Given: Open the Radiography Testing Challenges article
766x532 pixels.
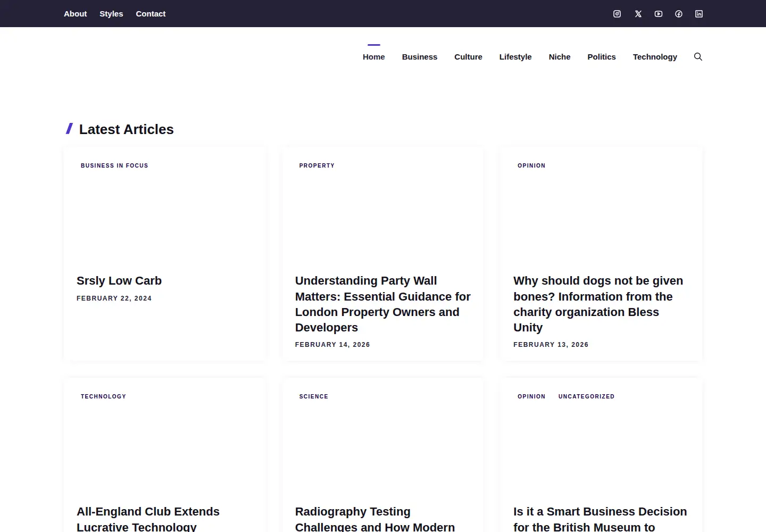Looking at the screenshot, I should pos(375,519).
